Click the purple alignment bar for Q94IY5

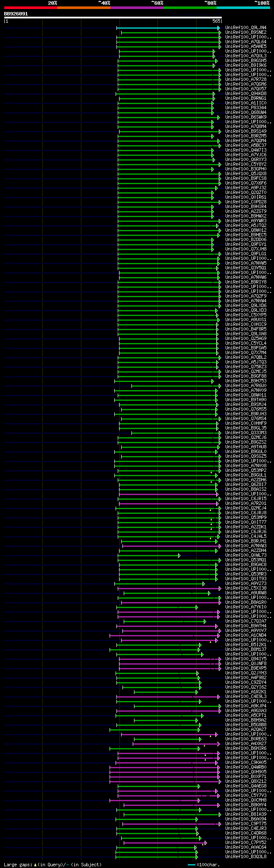coord(170,659)
